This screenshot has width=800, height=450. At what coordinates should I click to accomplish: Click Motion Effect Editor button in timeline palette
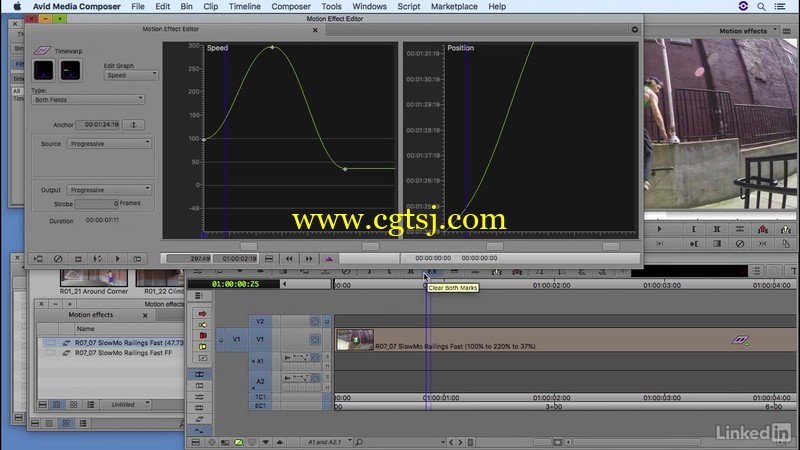coord(199,419)
